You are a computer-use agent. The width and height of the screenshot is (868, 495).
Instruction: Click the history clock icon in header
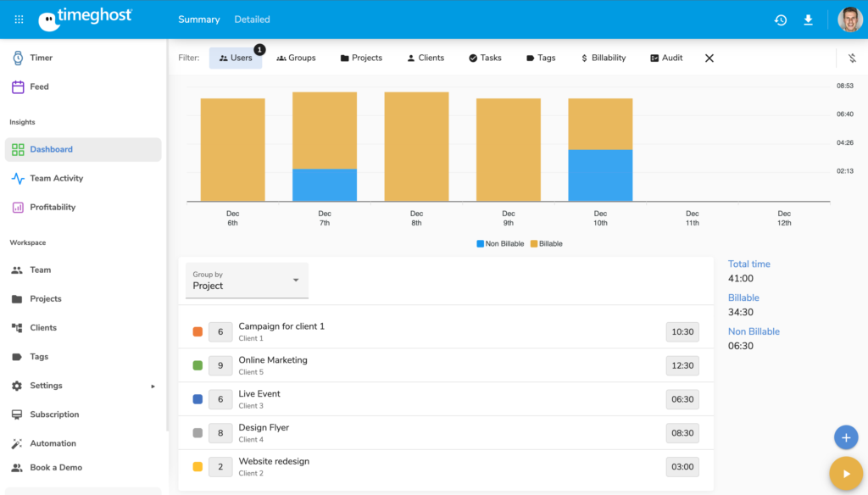tap(780, 19)
